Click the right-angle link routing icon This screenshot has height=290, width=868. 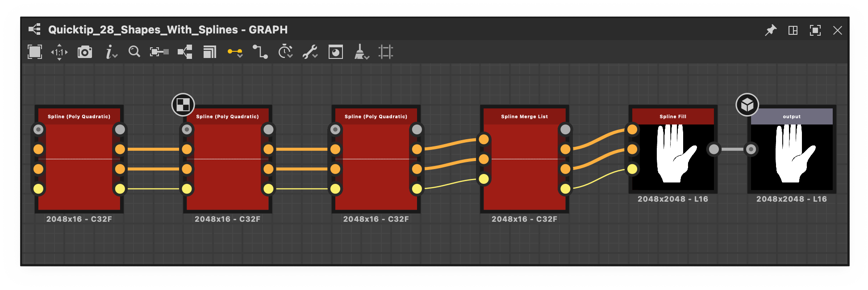click(x=260, y=52)
